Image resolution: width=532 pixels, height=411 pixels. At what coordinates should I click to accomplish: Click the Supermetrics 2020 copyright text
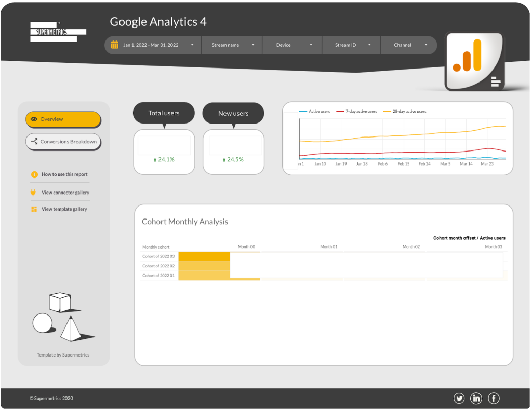[x=51, y=399]
